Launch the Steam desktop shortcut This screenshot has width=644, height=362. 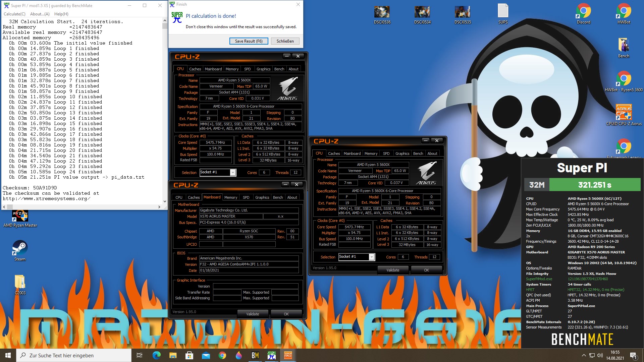pos(20,251)
